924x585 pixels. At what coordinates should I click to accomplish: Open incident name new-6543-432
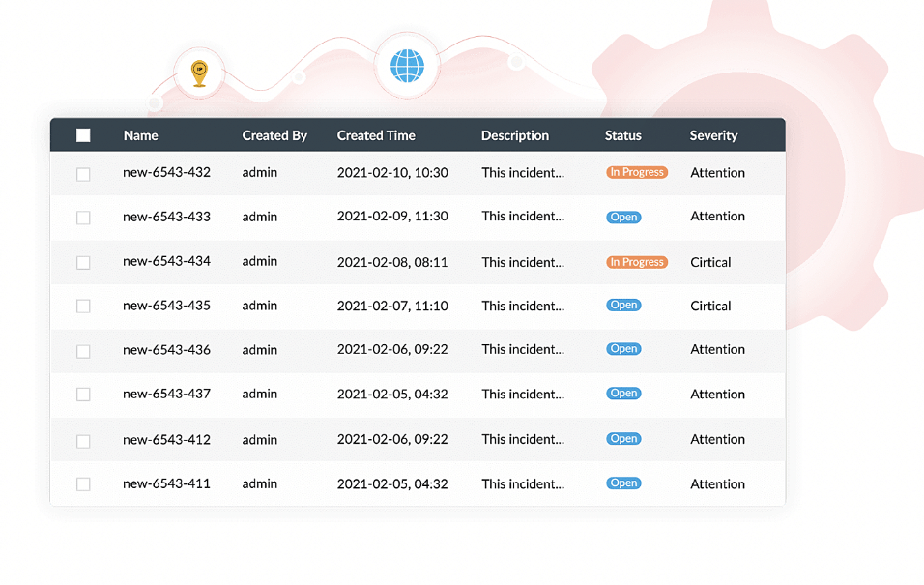tap(166, 172)
